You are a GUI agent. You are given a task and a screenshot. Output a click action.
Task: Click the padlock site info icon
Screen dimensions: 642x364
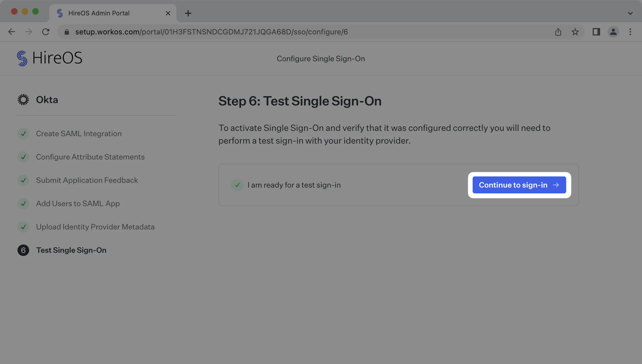[67, 32]
